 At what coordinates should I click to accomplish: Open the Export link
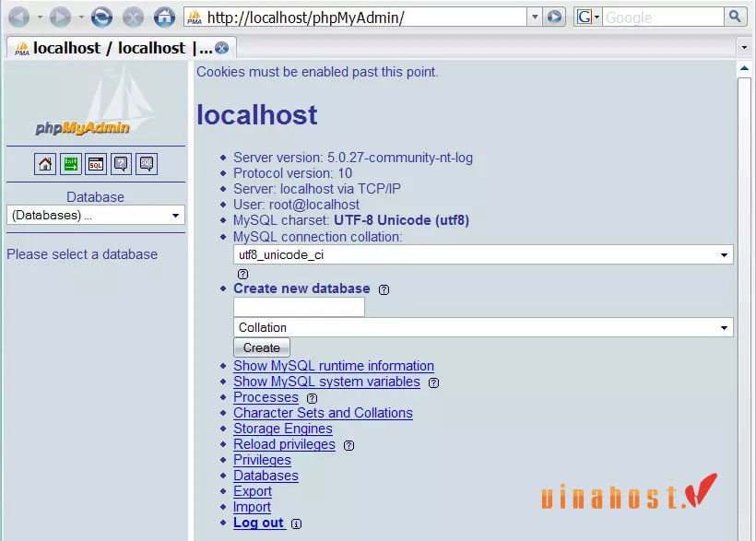pos(253,491)
